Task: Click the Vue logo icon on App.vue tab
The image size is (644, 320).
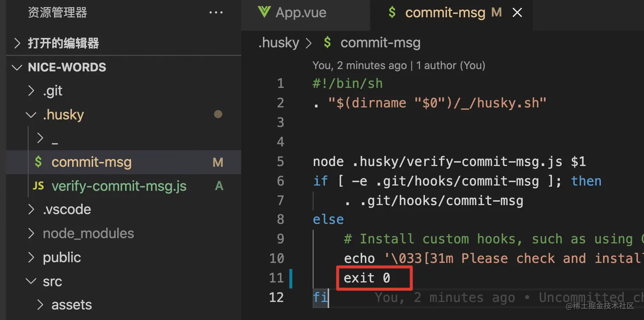Action: (264, 12)
